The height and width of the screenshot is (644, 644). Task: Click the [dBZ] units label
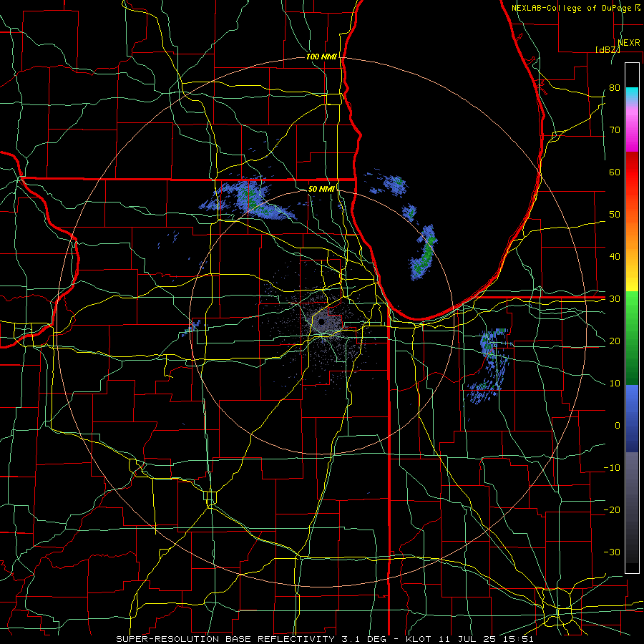608,49
